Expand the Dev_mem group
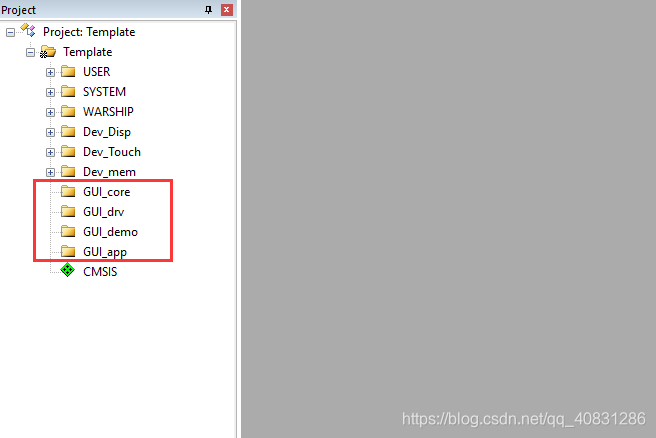The image size is (656, 438). pyautogui.click(x=50, y=172)
